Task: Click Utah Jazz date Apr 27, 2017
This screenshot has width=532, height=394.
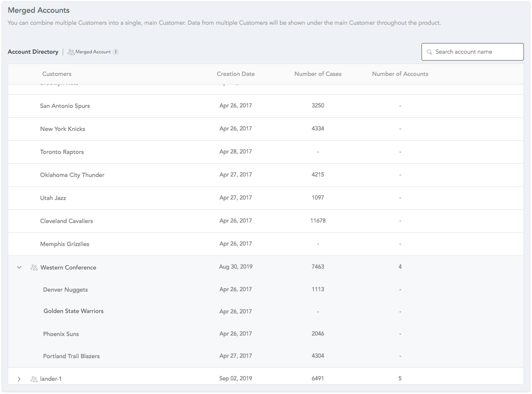Action: point(236,198)
